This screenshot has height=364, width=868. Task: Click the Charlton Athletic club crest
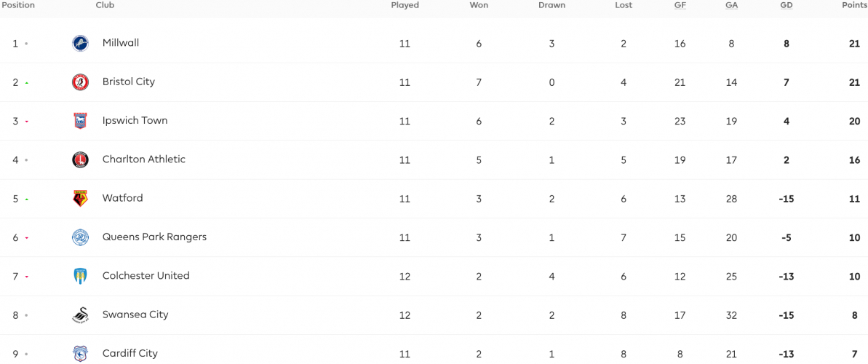coord(80,159)
